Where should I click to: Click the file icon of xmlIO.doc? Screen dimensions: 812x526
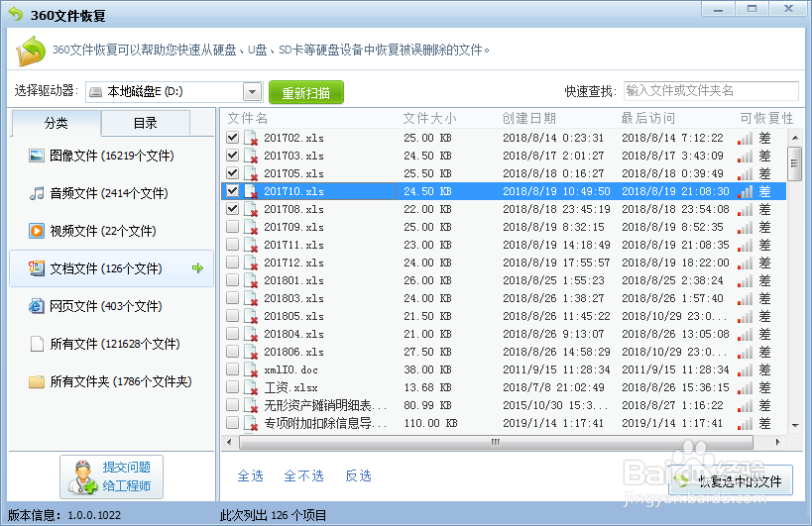pos(251,369)
